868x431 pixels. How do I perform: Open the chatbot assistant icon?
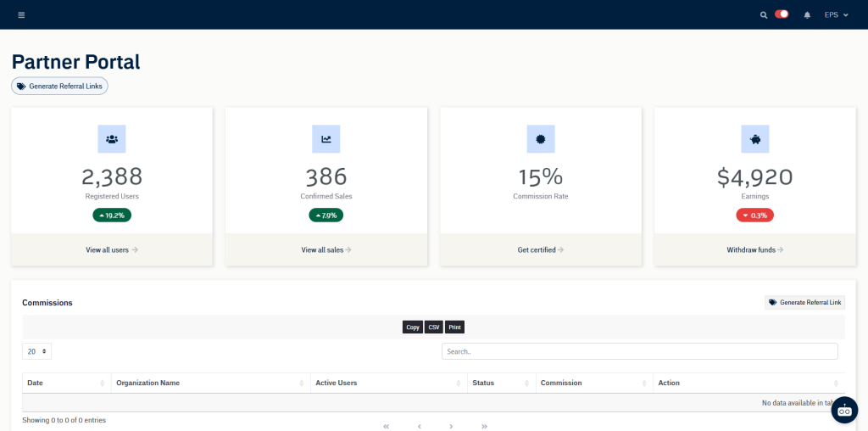[844, 410]
